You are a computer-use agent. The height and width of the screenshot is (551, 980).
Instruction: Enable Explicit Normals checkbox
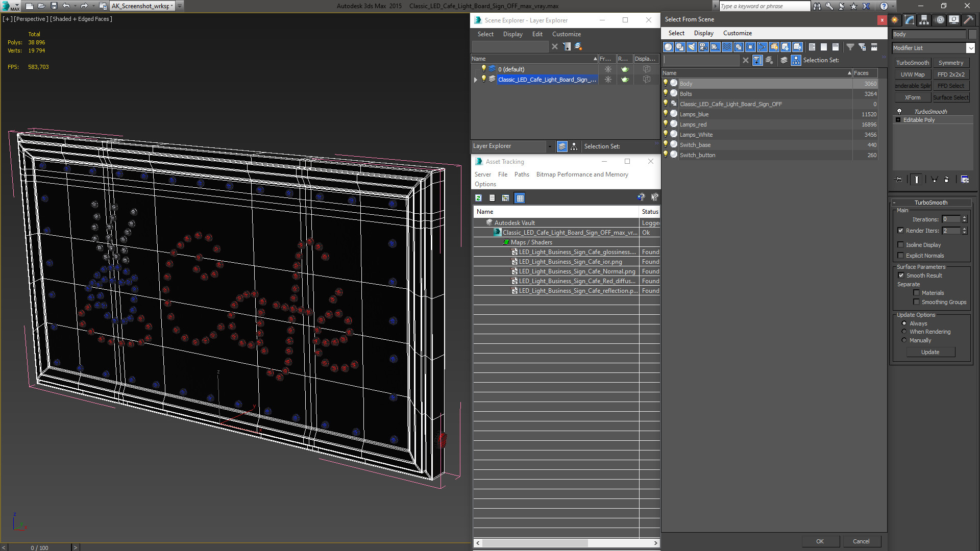[901, 255]
